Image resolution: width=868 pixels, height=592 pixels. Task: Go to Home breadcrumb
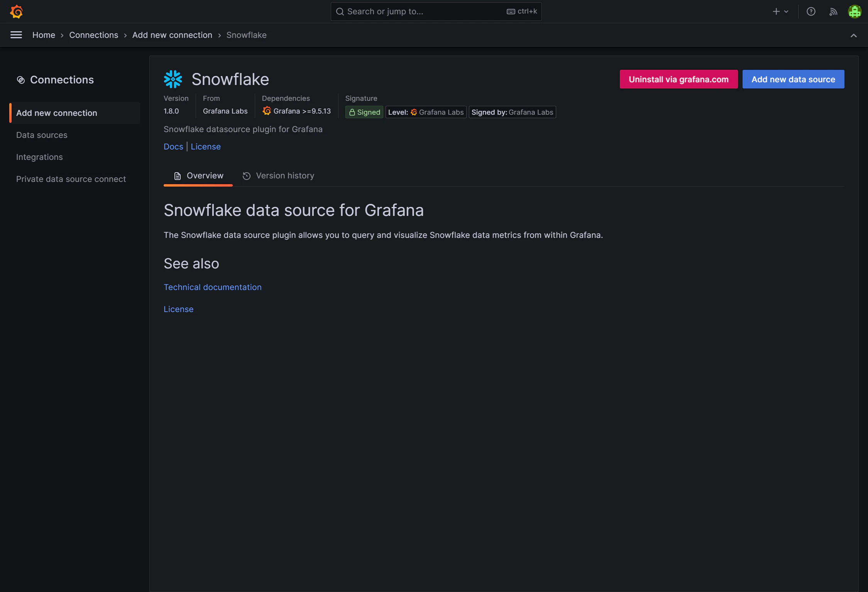[x=44, y=35]
